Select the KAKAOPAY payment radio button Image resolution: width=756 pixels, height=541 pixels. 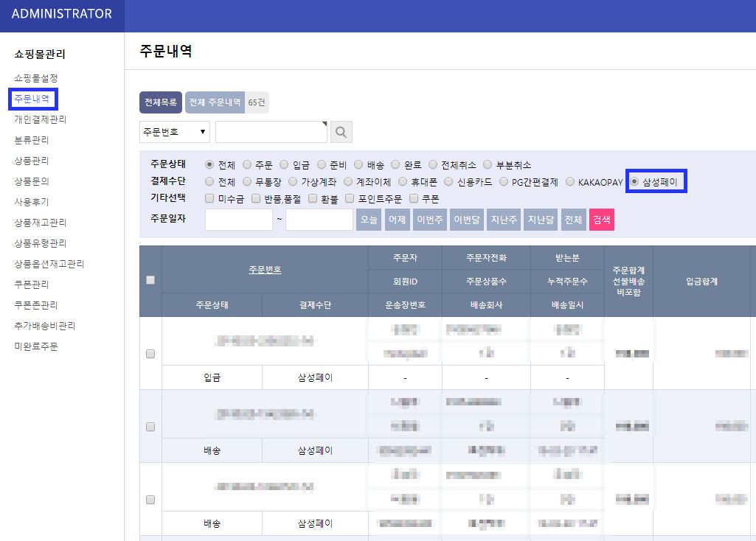coord(571,181)
